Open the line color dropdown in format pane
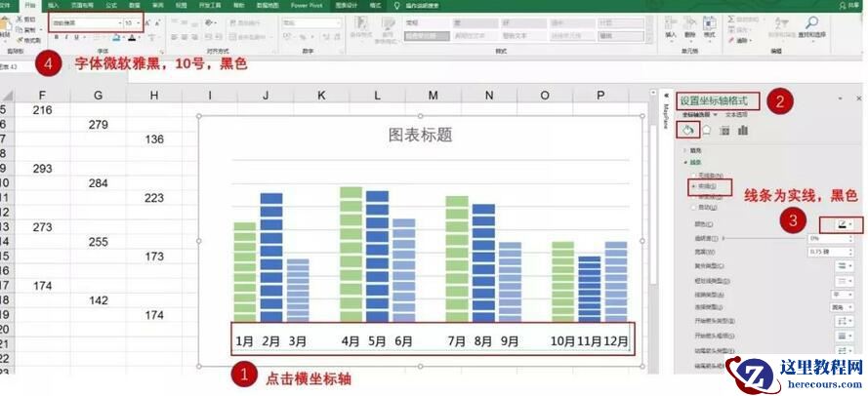This screenshot has width=868, height=396. (846, 224)
